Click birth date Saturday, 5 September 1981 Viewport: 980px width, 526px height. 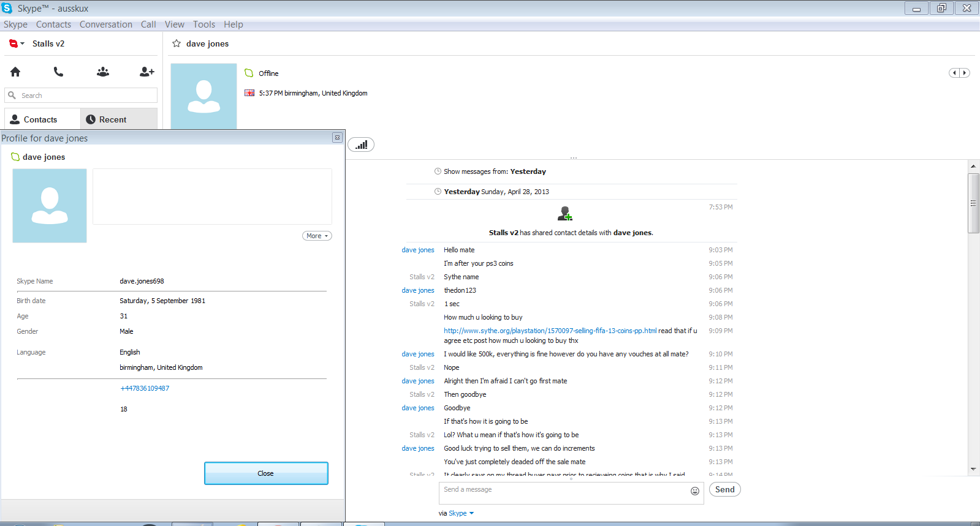coord(162,301)
